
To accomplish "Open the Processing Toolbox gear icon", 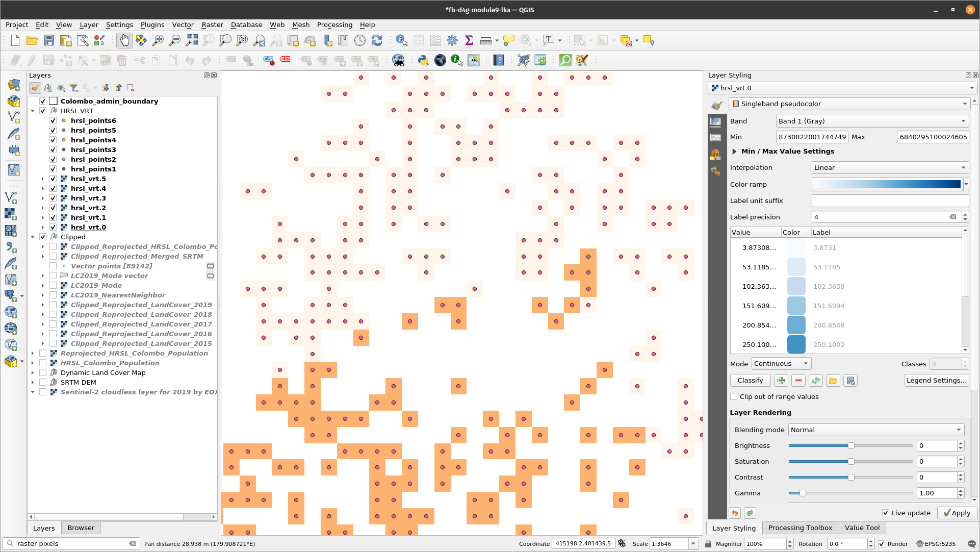I will point(452,41).
